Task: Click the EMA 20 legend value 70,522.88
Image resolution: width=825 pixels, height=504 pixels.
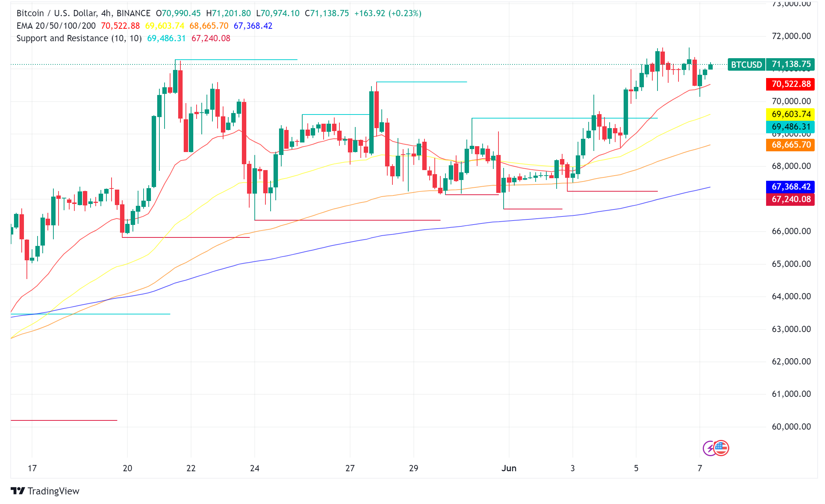Action: click(x=120, y=26)
